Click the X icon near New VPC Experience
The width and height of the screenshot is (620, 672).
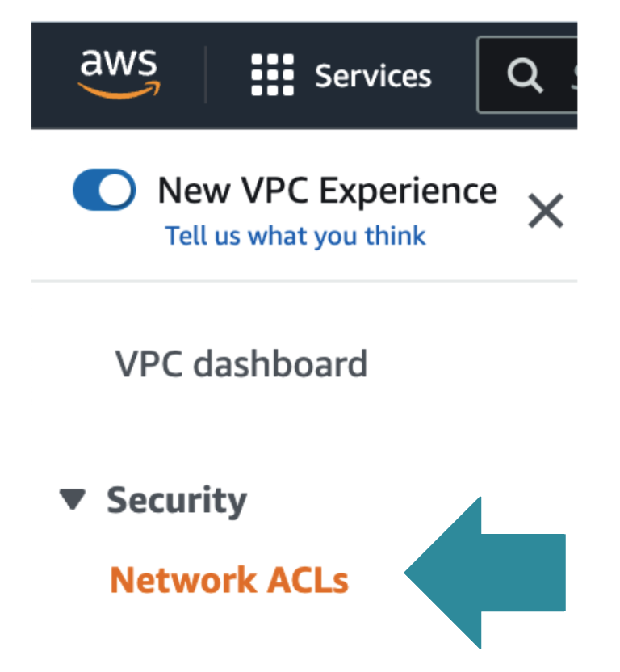[545, 211]
